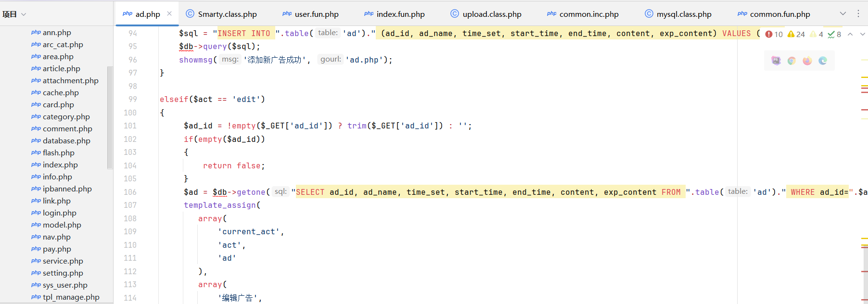Screen dimensions: 868x304
Task: Open file in Chrome browser
Action: point(791,61)
